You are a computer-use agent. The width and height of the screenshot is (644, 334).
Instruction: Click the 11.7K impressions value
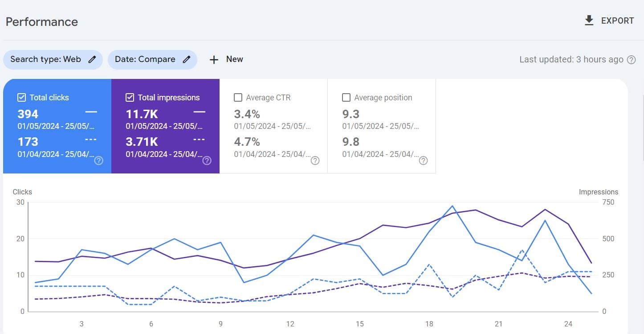(142, 114)
